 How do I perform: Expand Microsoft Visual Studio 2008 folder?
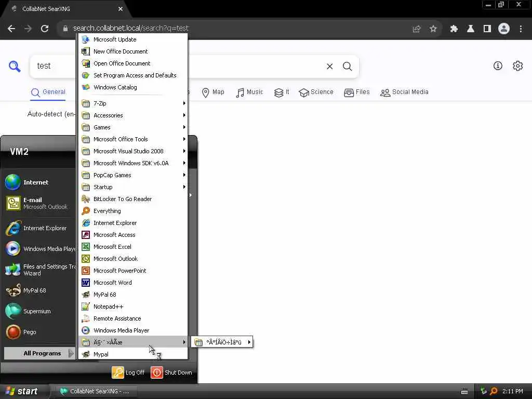[133, 151]
